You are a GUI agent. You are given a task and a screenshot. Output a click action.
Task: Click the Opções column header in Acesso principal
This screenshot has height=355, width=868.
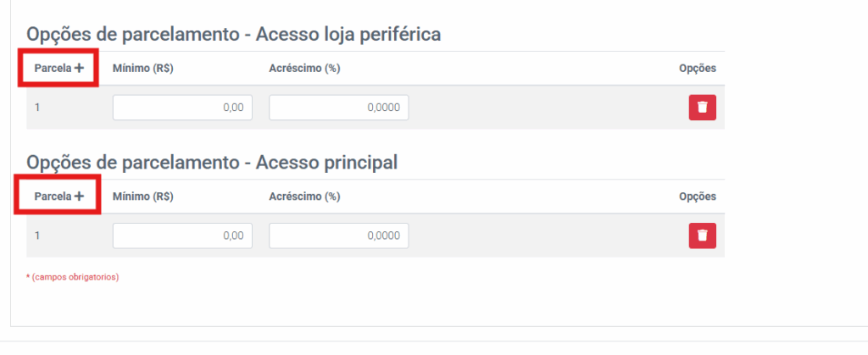coord(698,197)
